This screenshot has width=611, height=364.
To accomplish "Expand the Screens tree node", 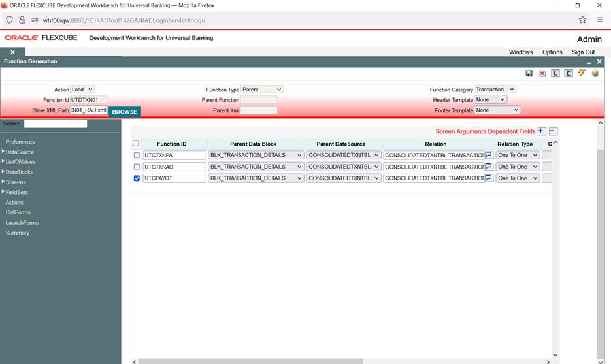I will [3, 182].
